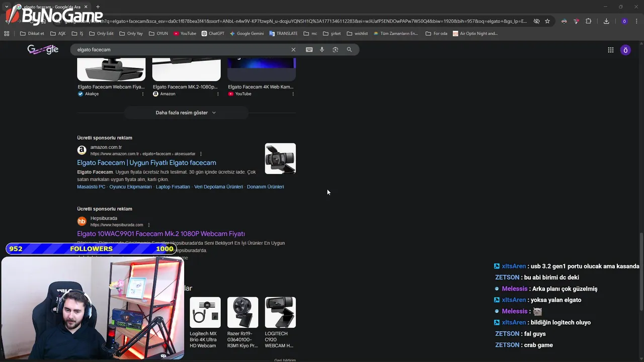Screen dimensions: 644x362
Task: Expand 'Daha fazla resim göster' images
Action: [186, 113]
